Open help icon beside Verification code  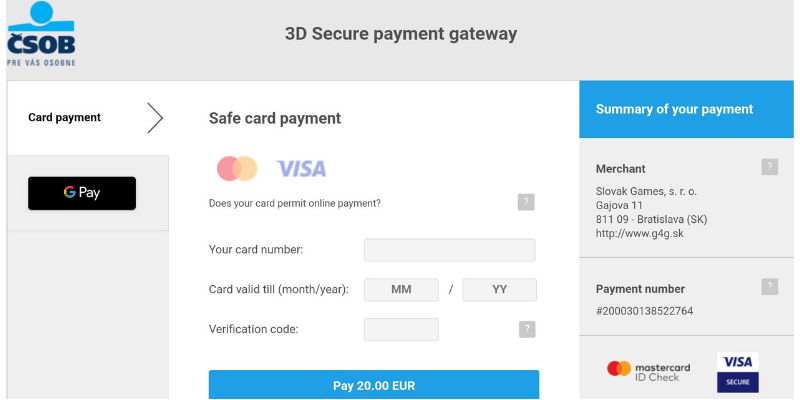(527, 329)
